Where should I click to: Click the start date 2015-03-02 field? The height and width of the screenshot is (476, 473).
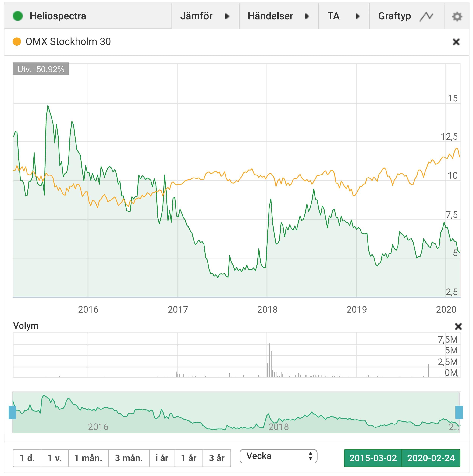click(x=373, y=458)
